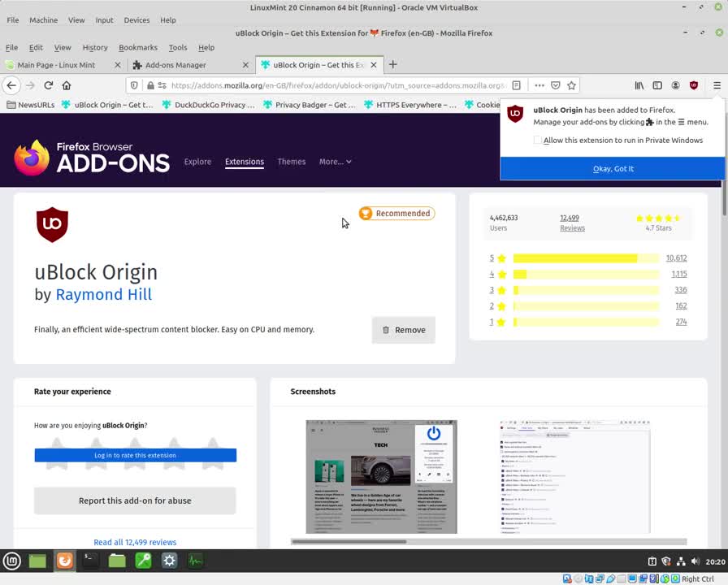Screen dimensions: 728x585
Task: Open site permissions icon in address bar
Action: [162, 85]
